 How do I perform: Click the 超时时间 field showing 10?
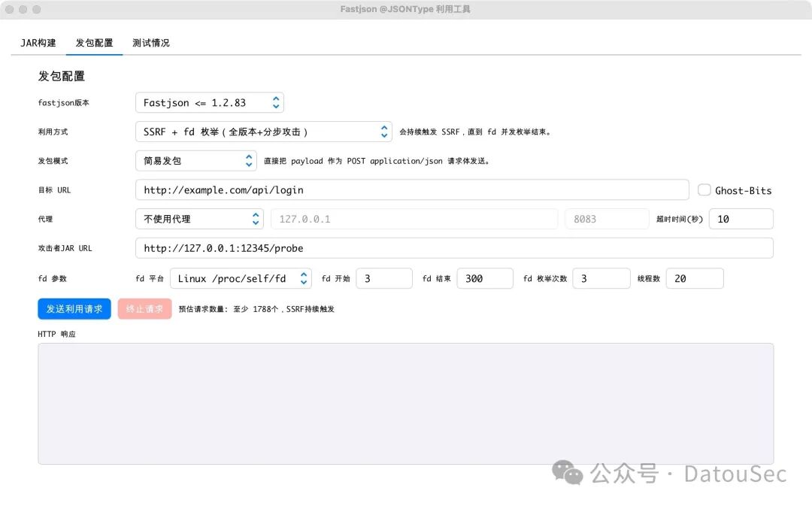[741, 219]
